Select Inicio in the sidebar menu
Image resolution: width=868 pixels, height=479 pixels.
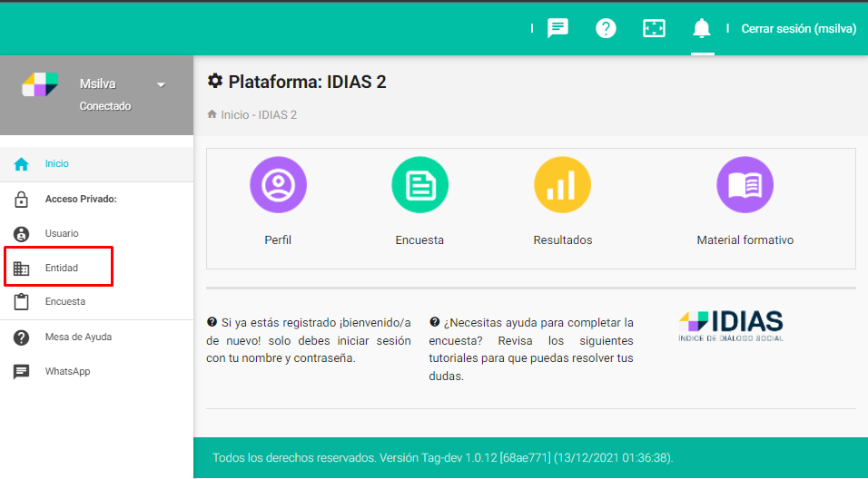pos(96,163)
